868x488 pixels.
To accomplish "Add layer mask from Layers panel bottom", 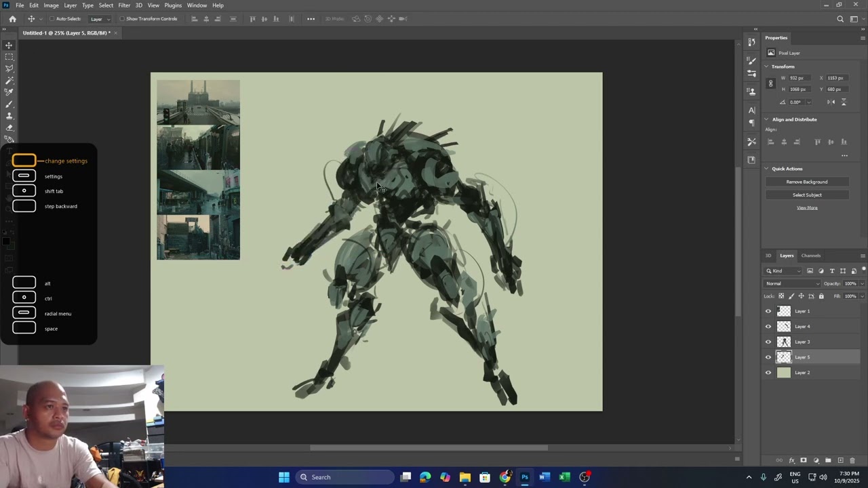I will [804, 461].
